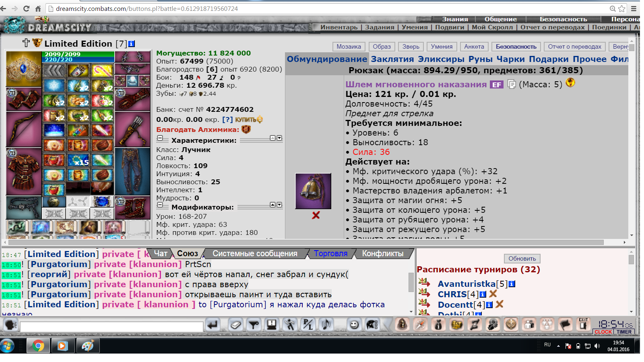Click the blue mana bar 220/220
644x362 pixels.
[78, 60]
